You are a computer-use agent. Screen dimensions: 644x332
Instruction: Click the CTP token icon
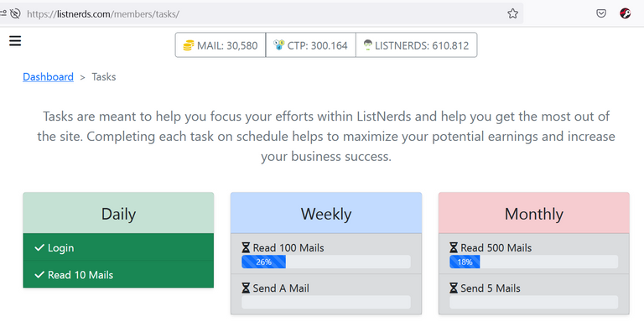279,44
